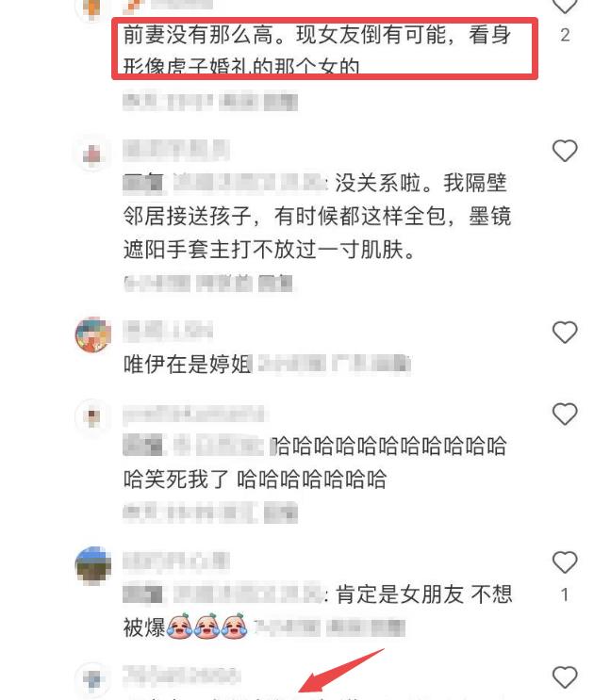Tap heart icon on bottom-most comment
The image size is (594, 700).
[565, 677]
